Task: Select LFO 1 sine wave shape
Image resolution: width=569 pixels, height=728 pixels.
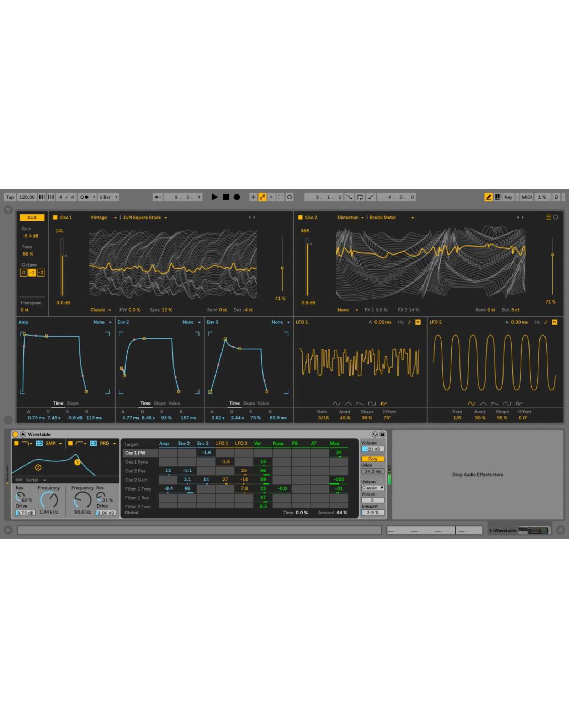Action: click(x=336, y=403)
